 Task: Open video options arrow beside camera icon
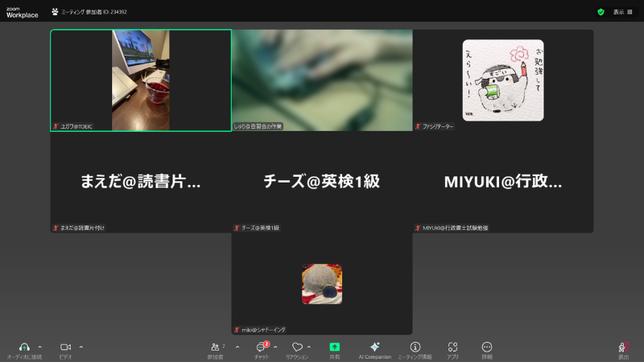(x=81, y=348)
